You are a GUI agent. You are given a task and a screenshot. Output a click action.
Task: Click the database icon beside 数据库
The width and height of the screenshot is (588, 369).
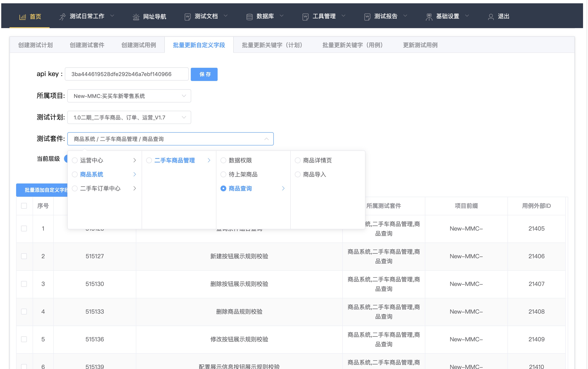[x=249, y=17]
